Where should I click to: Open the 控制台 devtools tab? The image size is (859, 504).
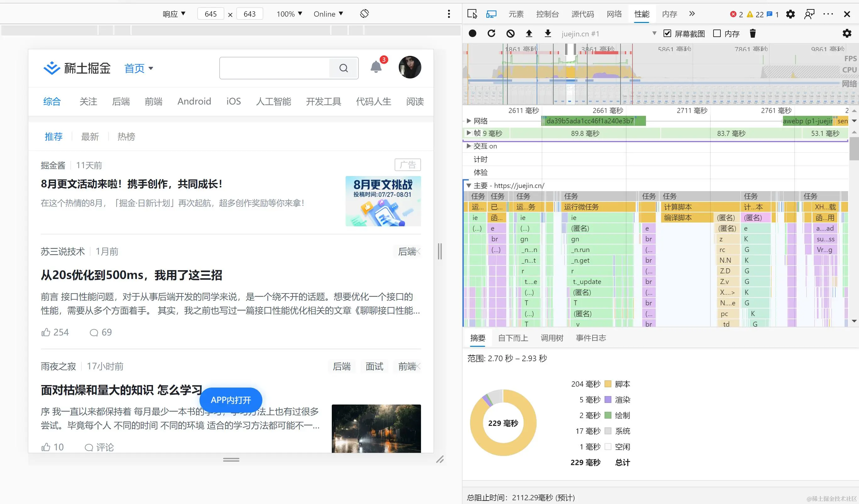pyautogui.click(x=547, y=14)
